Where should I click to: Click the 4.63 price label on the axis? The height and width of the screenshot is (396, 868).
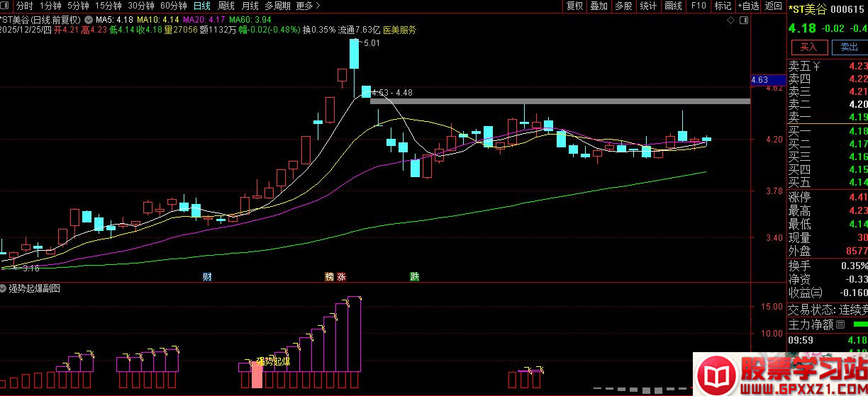[x=759, y=80]
